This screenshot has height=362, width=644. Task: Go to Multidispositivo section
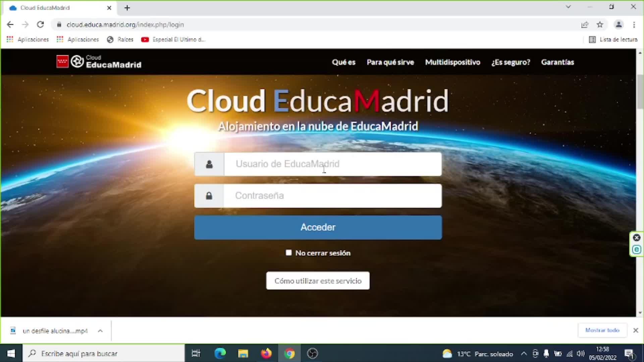click(453, 62)
